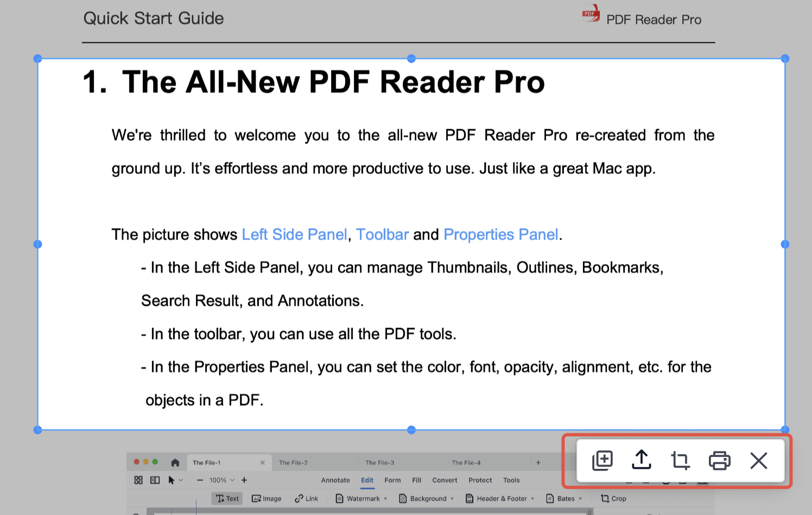Expand the Header & Footer dropdown

[500, 499]
